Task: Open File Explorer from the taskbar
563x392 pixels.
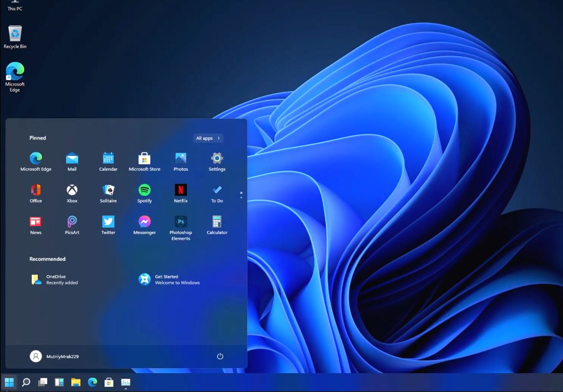Action: point(76,382)
